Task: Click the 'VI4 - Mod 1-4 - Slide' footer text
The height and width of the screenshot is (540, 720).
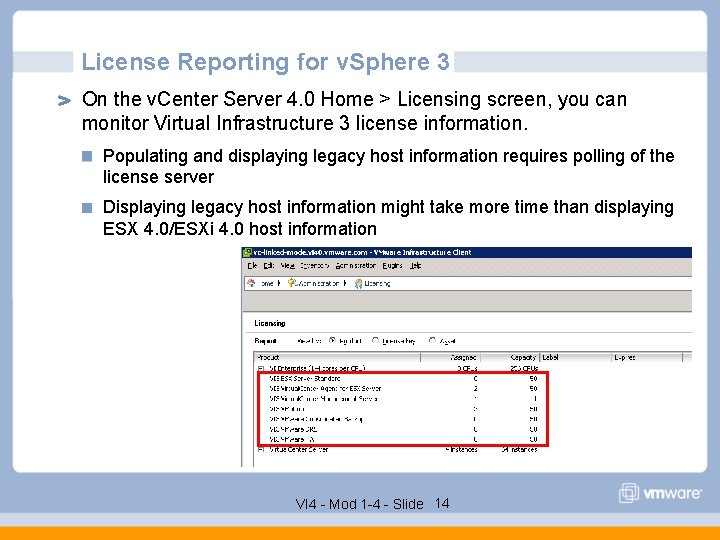Action: pyautogui.click(x=360, y=504)
